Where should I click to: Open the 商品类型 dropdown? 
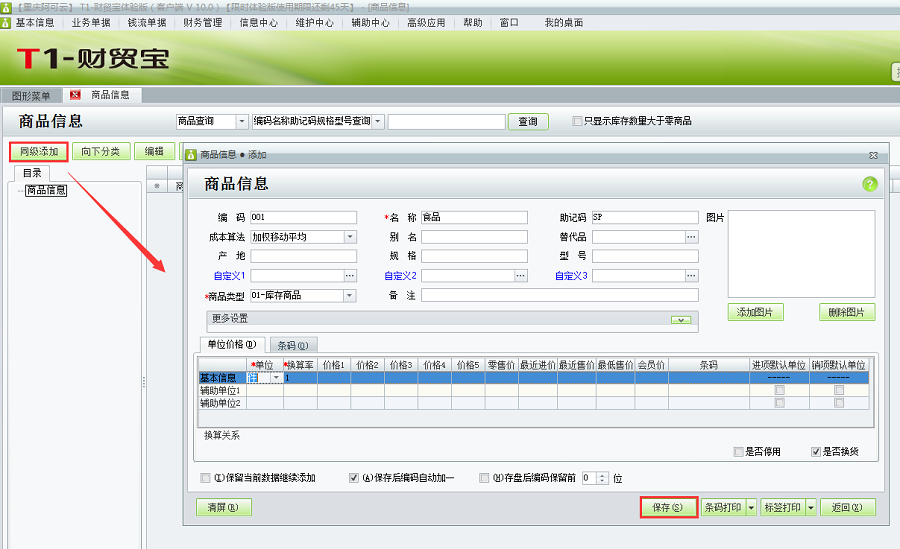pos(350,295)
